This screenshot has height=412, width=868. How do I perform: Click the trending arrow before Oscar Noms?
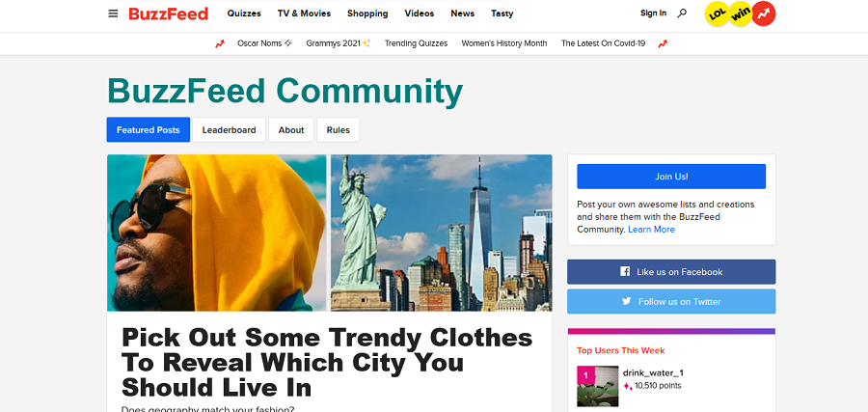click(x=220, y=43)
